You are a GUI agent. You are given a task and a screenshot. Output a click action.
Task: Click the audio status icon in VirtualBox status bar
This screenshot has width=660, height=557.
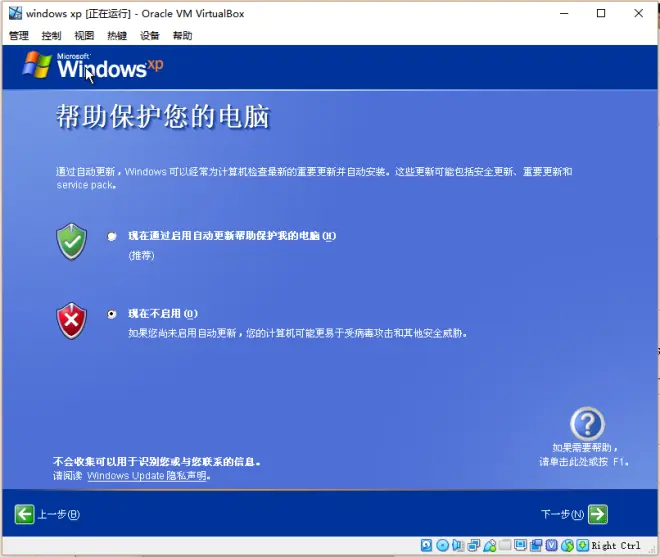(x=458, y=546)
